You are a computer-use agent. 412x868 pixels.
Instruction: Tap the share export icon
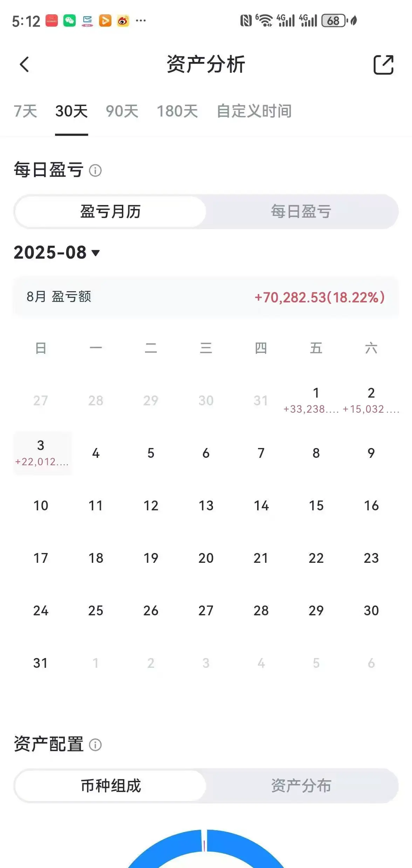383,65
